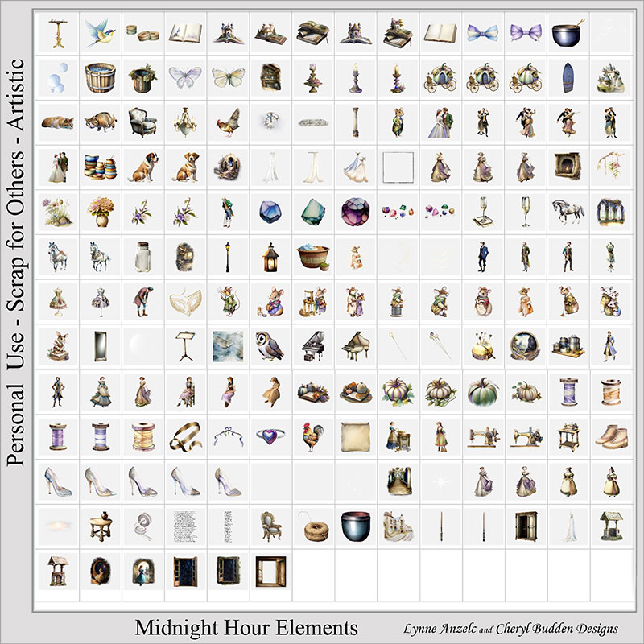Choose the wooden wardrobe thumbnail
The height and width of the screenshot is (644, 644).
tap(526, 526)
